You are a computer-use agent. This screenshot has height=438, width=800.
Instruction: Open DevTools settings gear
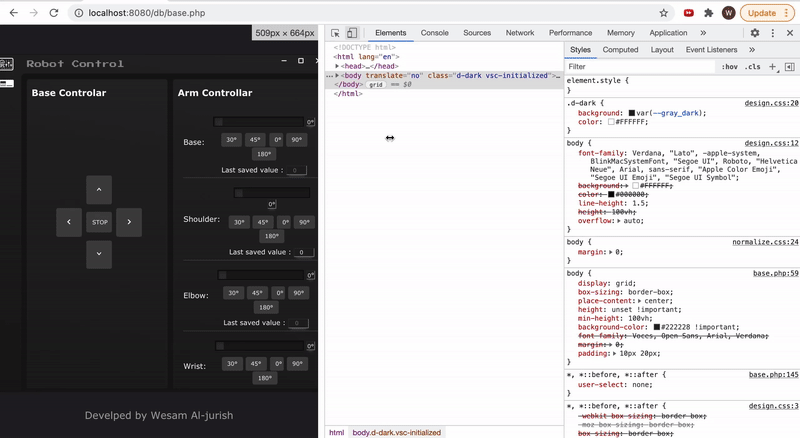click(x=755, y=33)
